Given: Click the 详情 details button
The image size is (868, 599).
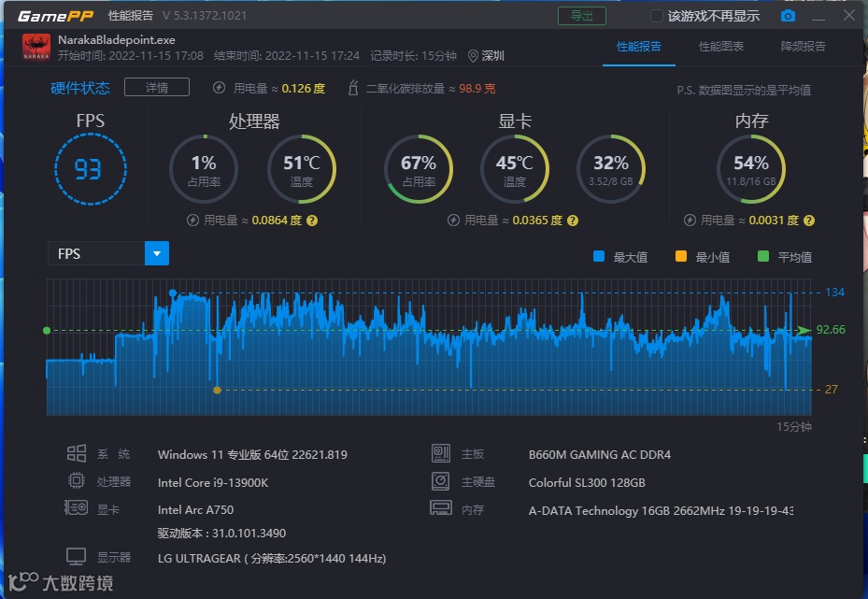Looking at the screenshot, I should pos(157,88).
